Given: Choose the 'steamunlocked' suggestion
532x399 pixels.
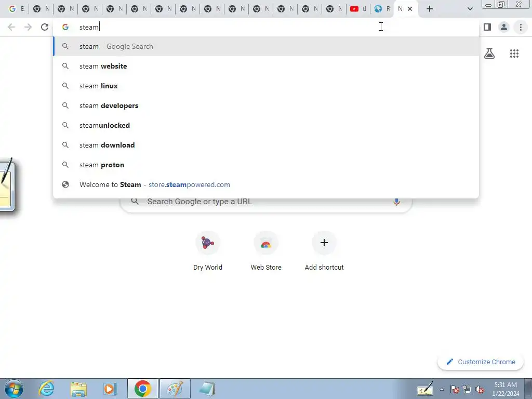Looking at the screenshot, I should (x=266, y=125).
